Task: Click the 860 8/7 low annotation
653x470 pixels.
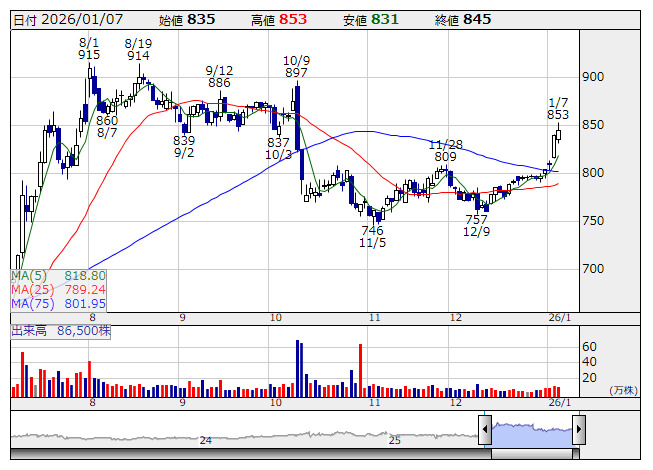Action: [x=107, y=127]
